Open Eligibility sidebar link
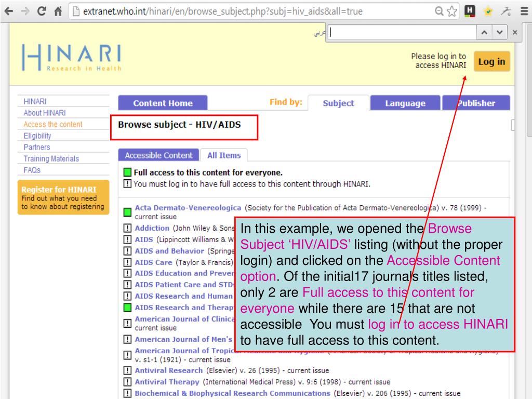 pos(37,136)
